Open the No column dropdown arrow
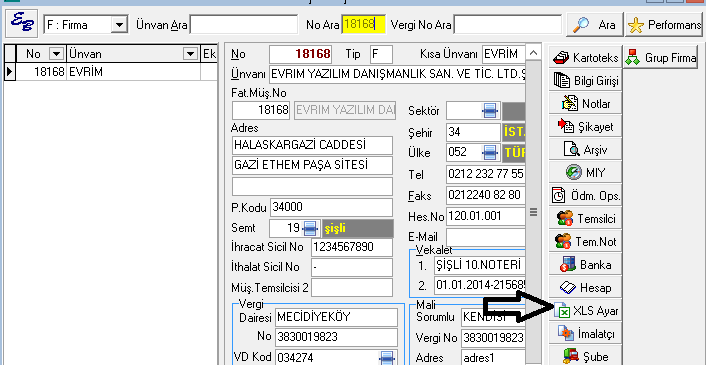 [x=56, y=54]
